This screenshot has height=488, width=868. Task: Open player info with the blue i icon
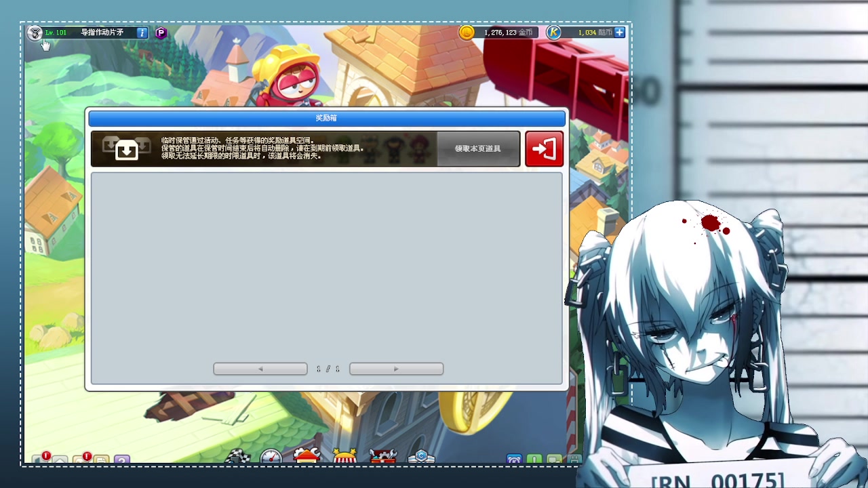[142, 33]
